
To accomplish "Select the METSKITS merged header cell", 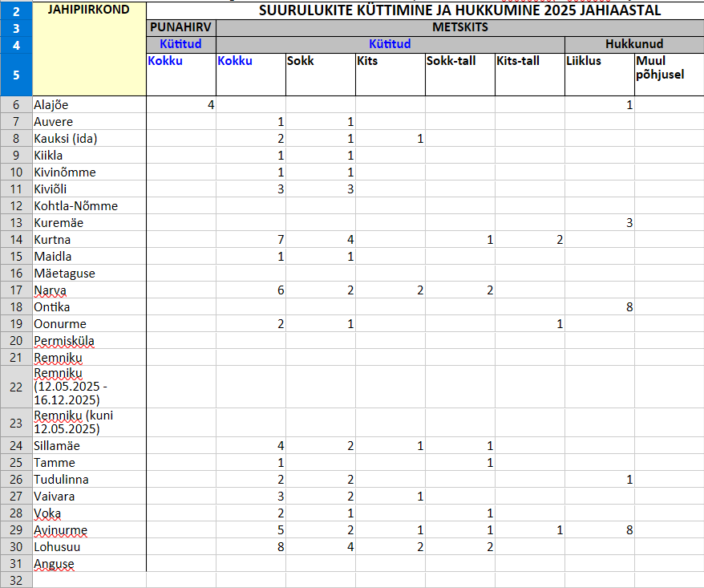I will [459, 27].
